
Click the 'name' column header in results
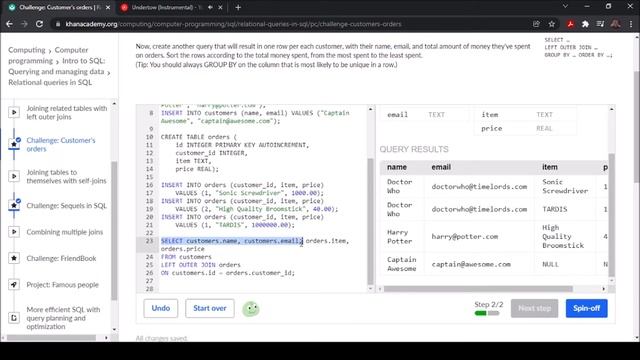tap(397, 167)
